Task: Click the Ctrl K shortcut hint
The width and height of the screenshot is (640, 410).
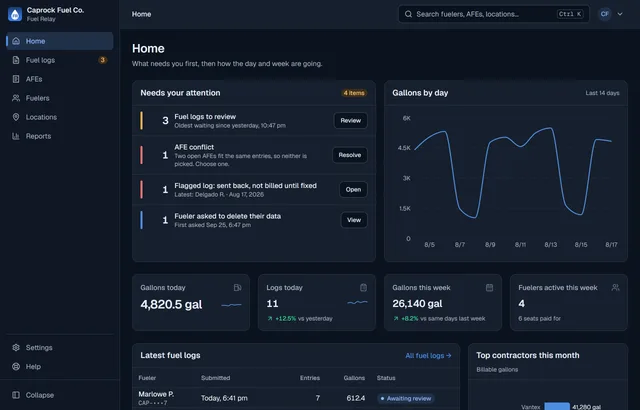Action: click(570, 14)
